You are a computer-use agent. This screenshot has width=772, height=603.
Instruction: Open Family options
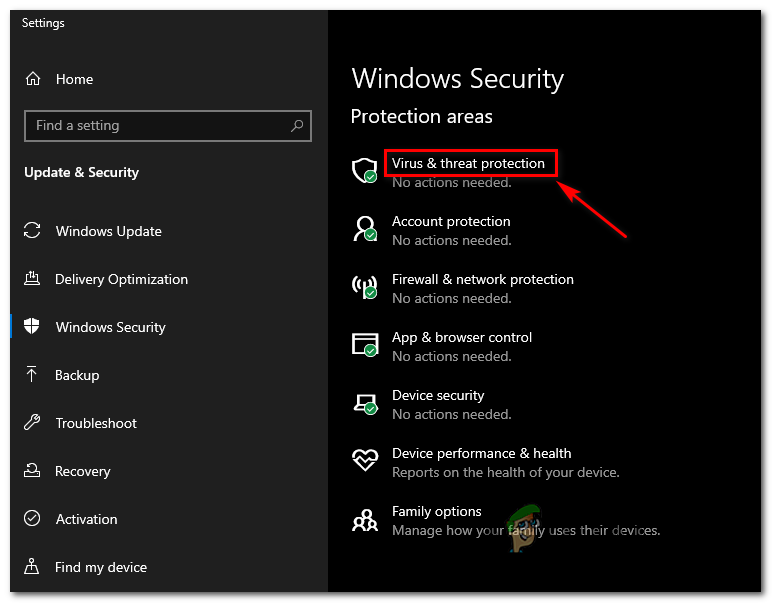(437, 511)
